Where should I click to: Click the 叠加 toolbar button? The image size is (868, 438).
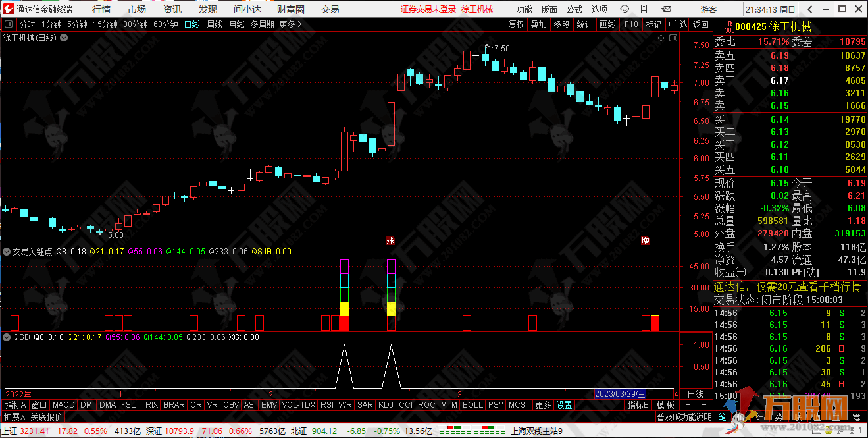539,24
